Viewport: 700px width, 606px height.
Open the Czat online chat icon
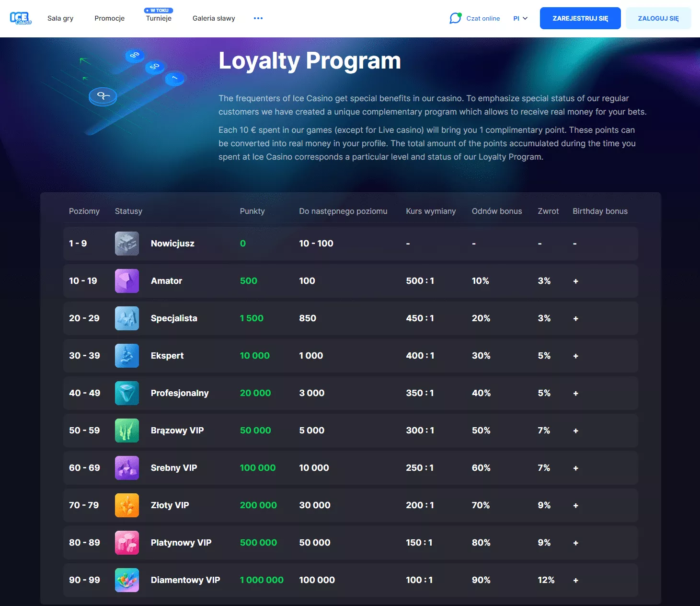tap(455, 18)
